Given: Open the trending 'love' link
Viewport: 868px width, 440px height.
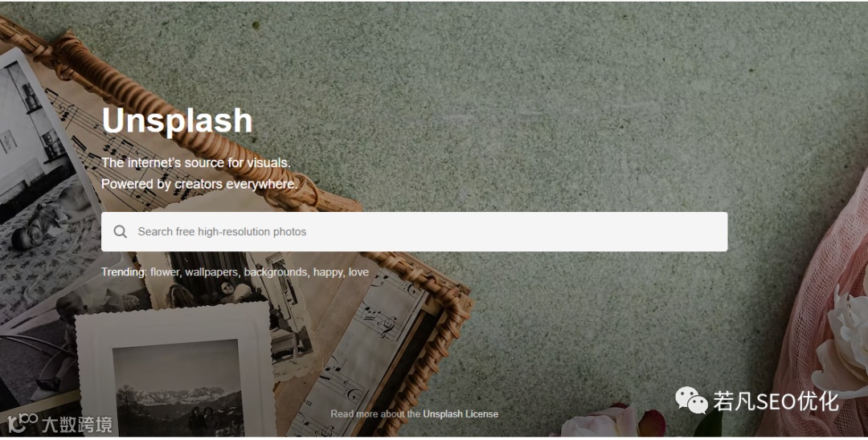Looking at the screenshot, I should [358, 272].
